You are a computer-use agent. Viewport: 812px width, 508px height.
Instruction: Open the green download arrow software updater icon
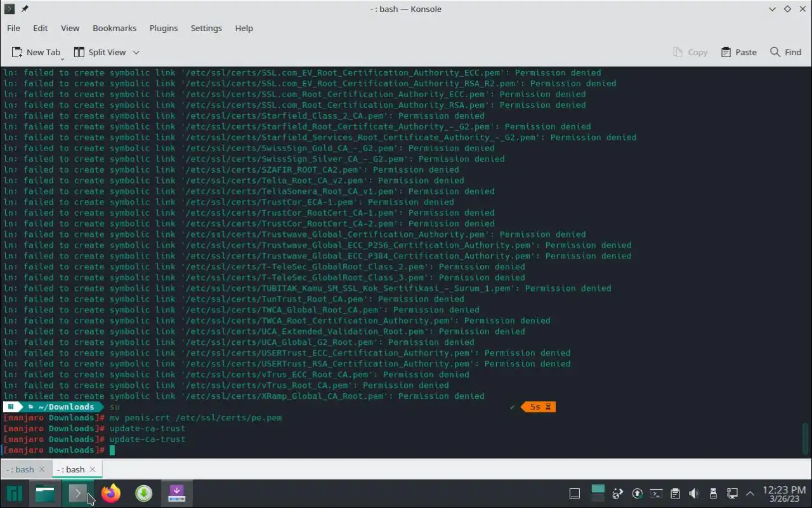144,493
